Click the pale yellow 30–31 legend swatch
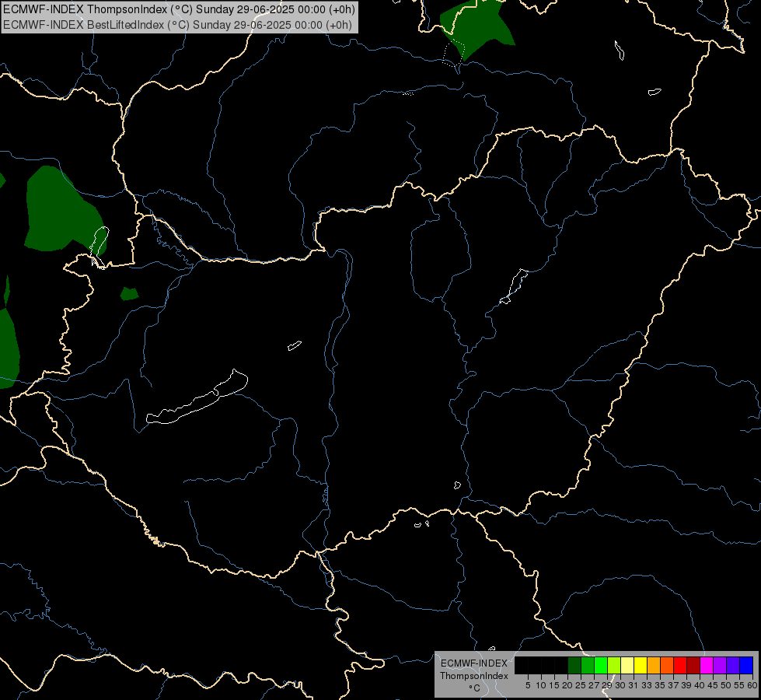Screen dimensions: 761x700 point(627,665)
